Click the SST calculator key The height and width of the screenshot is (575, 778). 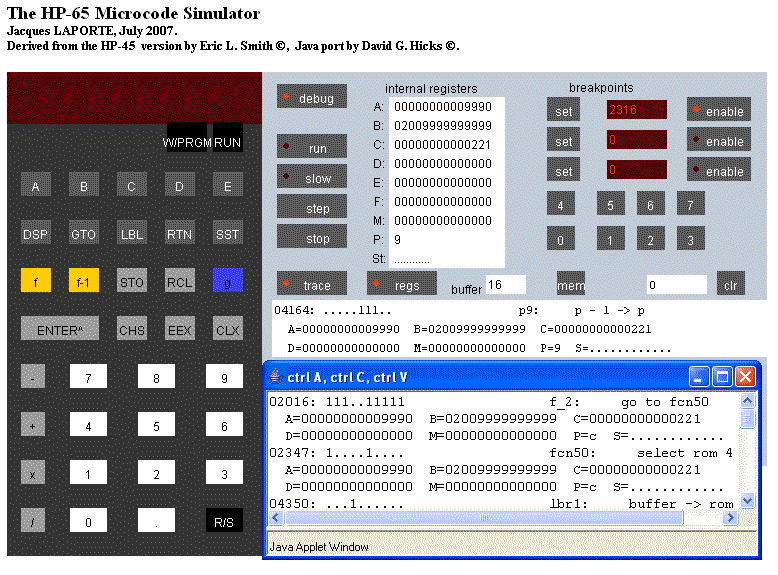228,233
